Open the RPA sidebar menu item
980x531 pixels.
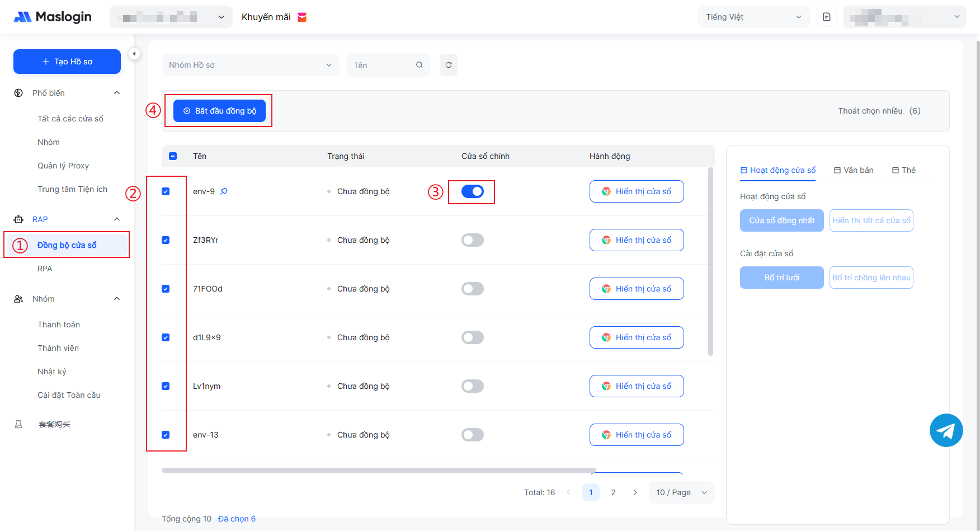coord(45,269)
